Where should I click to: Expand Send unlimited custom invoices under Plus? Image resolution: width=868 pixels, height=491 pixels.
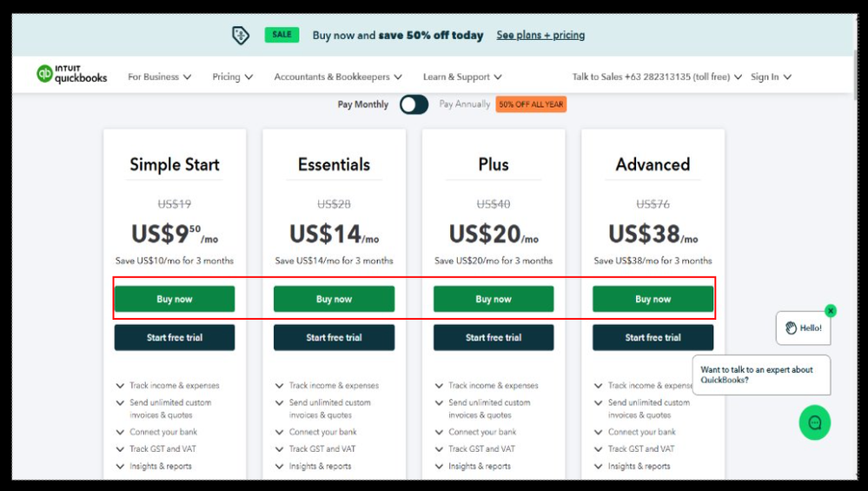pos(482,408)
